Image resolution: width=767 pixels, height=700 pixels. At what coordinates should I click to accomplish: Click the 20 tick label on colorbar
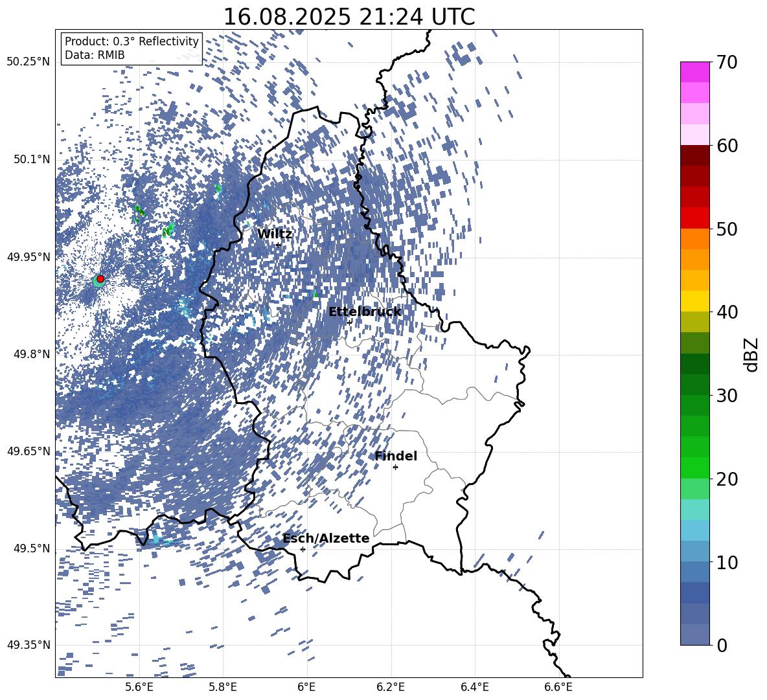click(x=727, y=479)
